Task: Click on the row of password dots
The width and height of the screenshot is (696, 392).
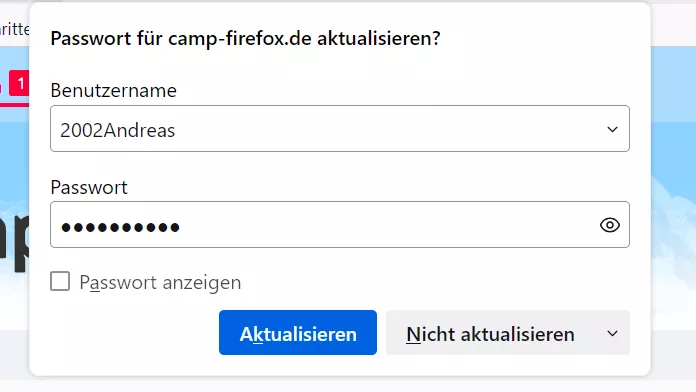Action: point(120,227)
